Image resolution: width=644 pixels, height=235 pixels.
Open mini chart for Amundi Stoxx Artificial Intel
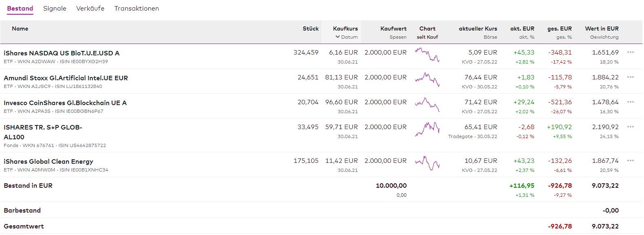pyautogui.click(x=427, y=79)
